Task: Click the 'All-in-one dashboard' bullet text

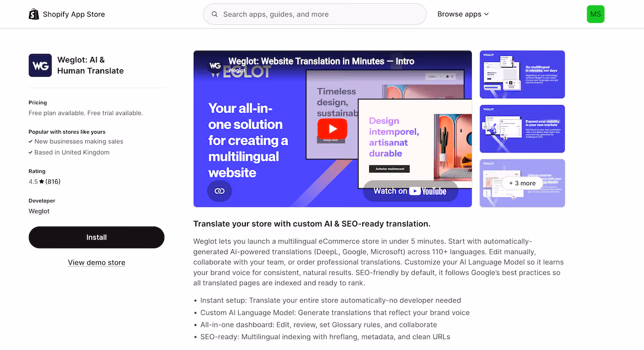Action: [319, 325]
